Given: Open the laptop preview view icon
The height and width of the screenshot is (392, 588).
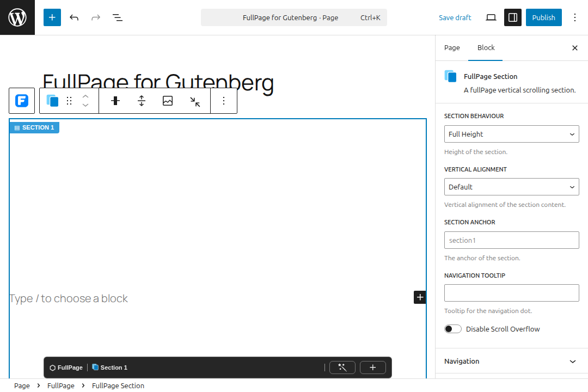Looking at the screenshot, I should coord(491,17).
